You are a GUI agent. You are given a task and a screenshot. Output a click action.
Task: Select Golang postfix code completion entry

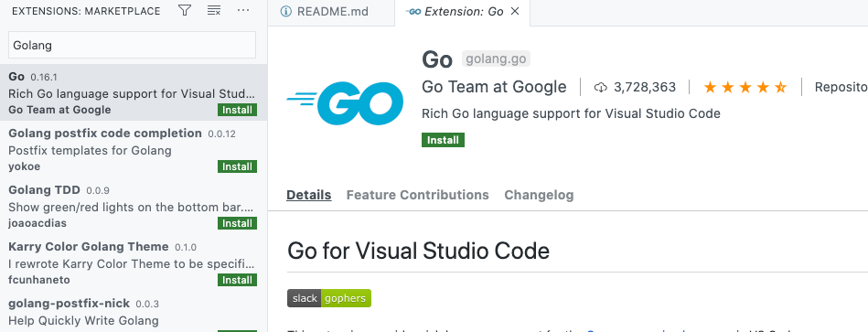[134, 149]
